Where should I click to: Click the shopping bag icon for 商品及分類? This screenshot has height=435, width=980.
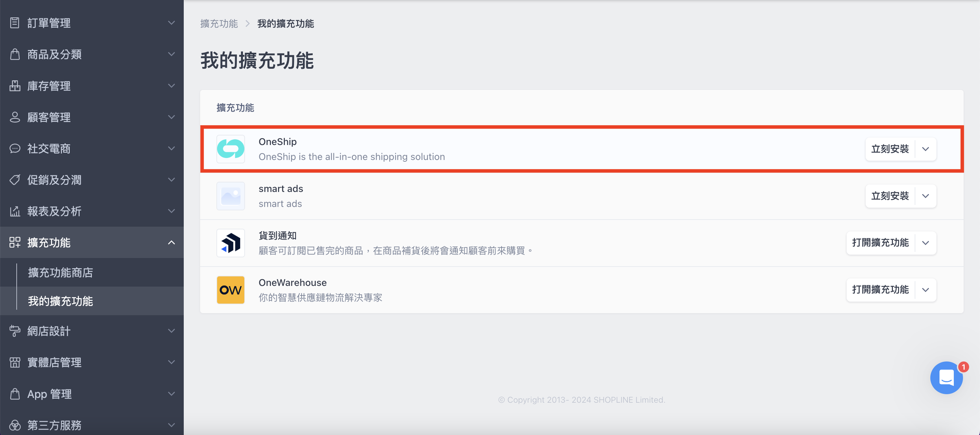coord(14,54)
